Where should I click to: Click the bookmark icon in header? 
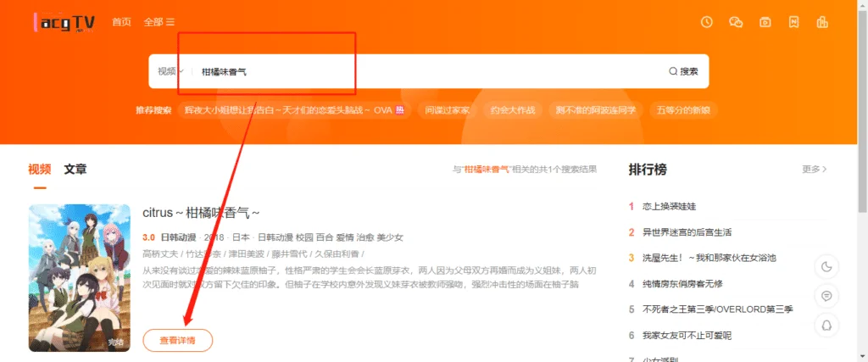(793, 22)
